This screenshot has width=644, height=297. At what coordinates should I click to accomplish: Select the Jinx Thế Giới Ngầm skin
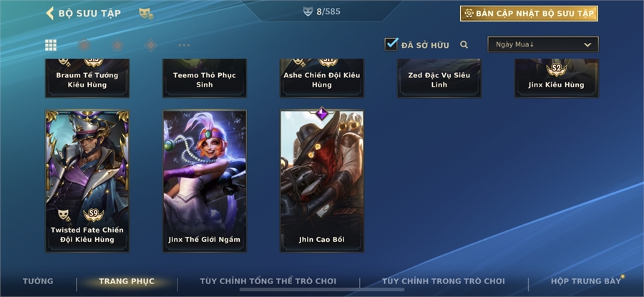(205, 181)
